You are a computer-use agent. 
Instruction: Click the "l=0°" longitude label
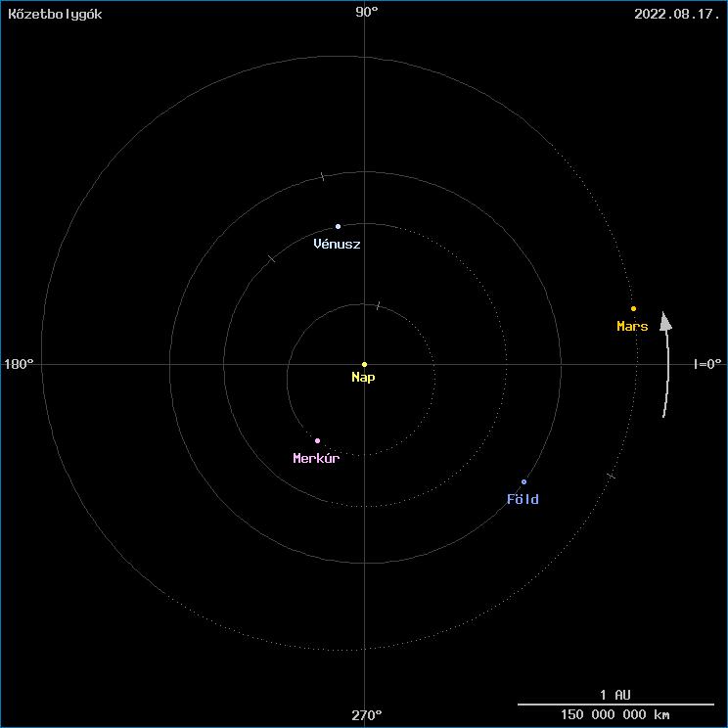(707, 364)
